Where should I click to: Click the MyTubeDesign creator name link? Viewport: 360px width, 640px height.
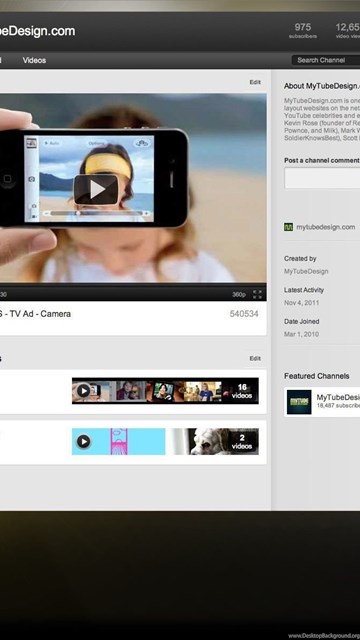[306, 271]
